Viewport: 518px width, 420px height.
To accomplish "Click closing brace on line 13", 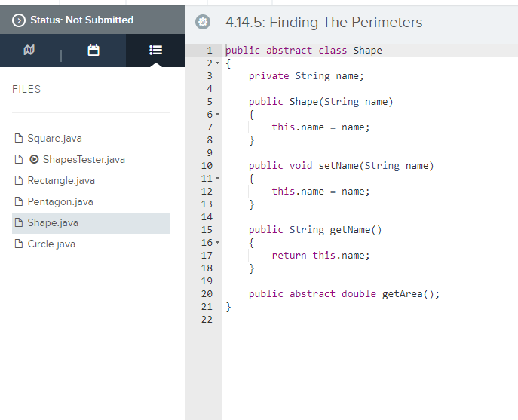I will (x=251, y=204).
